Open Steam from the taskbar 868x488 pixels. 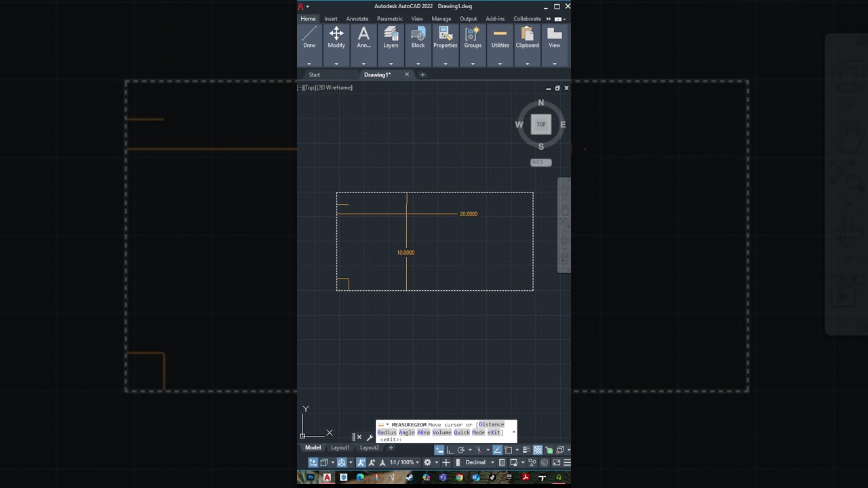(410, 477)
